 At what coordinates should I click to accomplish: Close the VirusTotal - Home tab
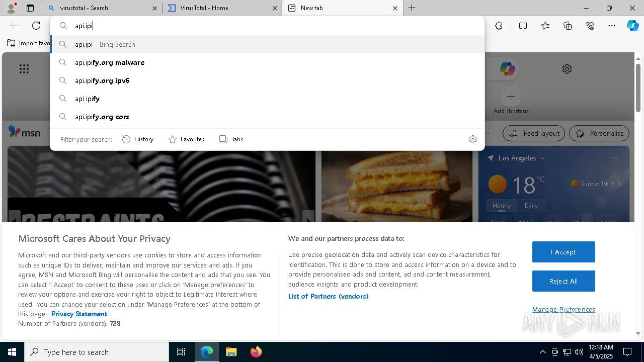pos(275,8)
